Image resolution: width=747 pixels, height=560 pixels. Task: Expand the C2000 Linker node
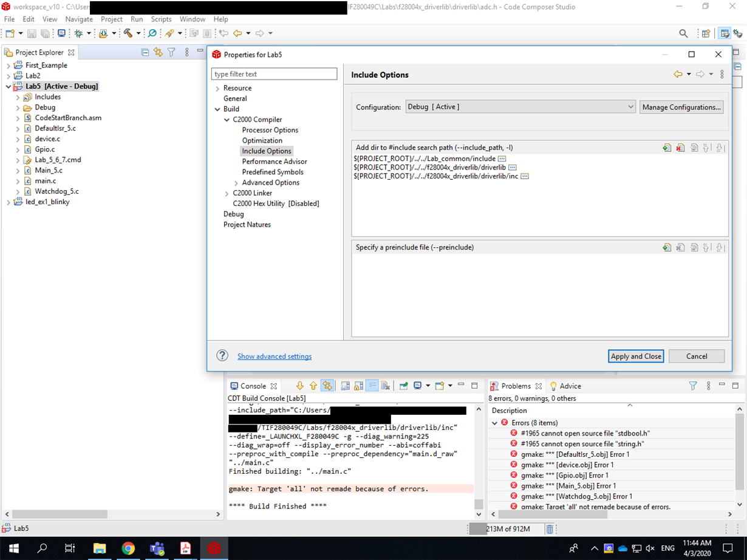coord(227,193)
